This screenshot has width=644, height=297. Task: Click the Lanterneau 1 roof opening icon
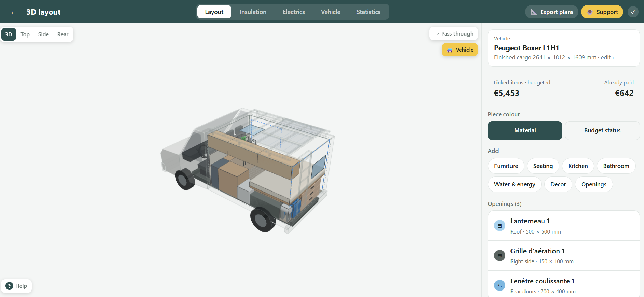pos(500,226)
